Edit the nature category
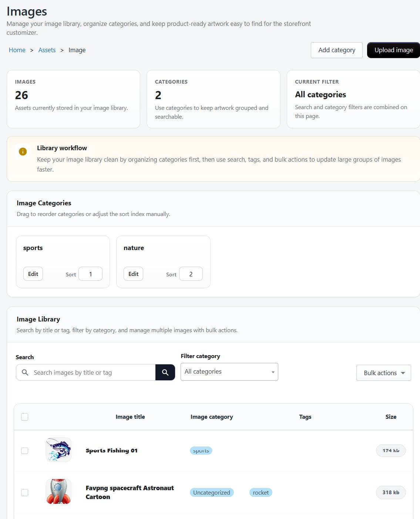 (133, 274)
